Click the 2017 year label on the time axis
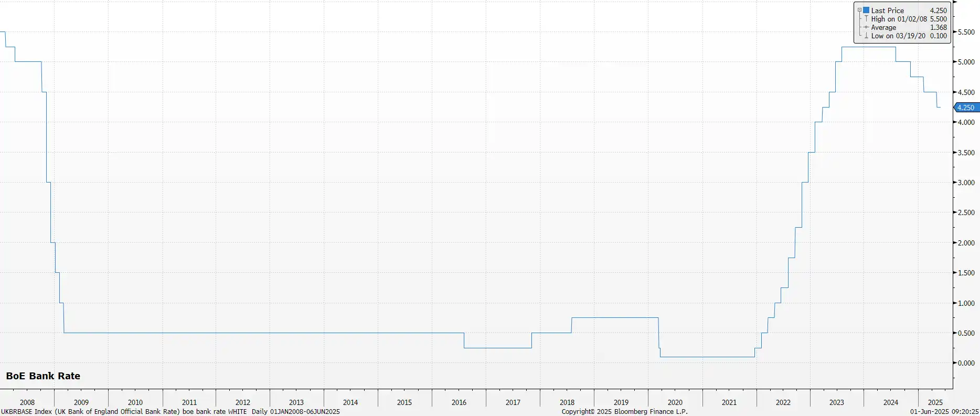The width and height of the screenshot is (980, 416). (513, 402)
